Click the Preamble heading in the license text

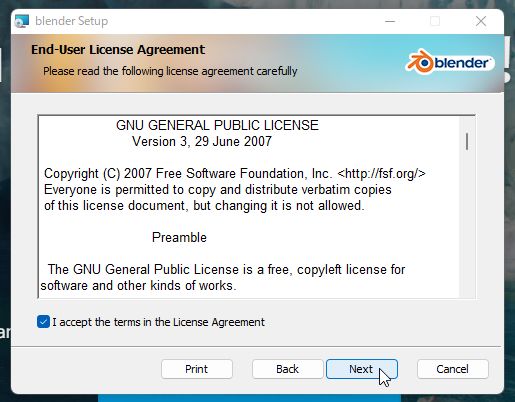point(179,237)
